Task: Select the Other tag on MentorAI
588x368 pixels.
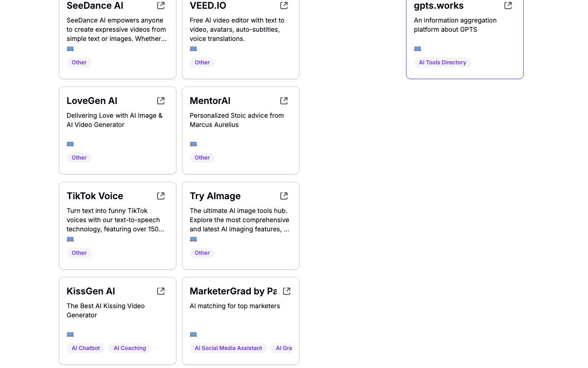Action: 202,158
